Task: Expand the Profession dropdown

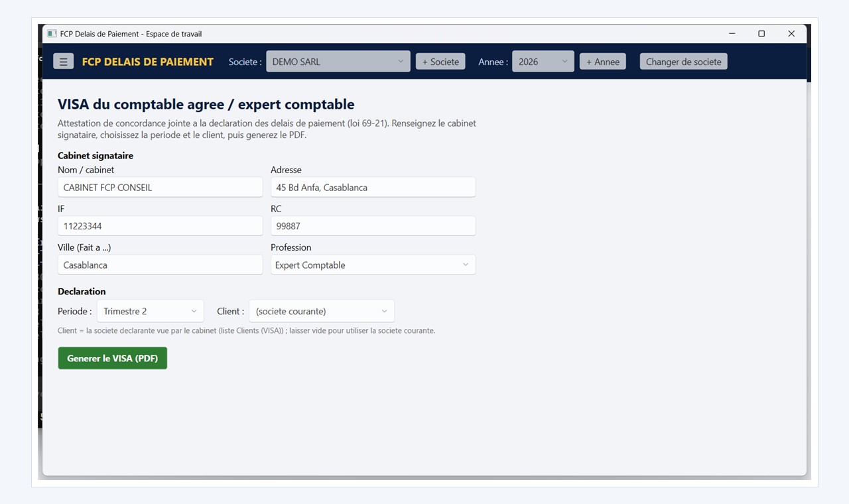Action: (x=373, y=265)
